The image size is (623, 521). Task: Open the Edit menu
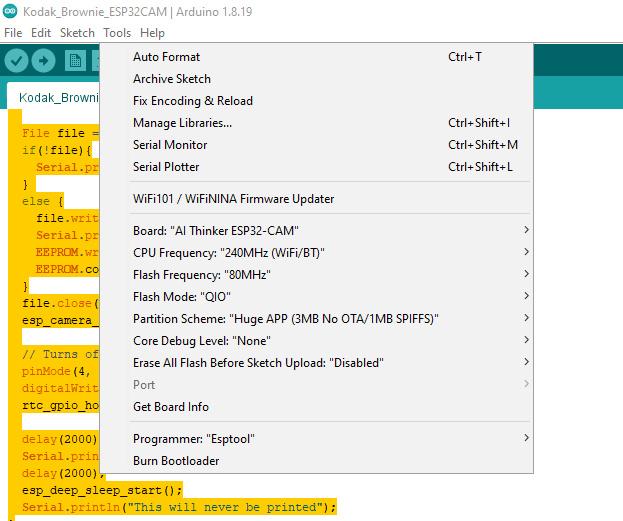(x=41, y=33)
